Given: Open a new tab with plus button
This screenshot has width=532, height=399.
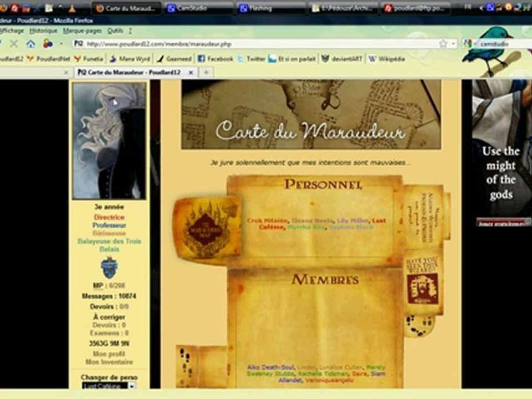Looking at the screenshot, I should pos(206,72).
